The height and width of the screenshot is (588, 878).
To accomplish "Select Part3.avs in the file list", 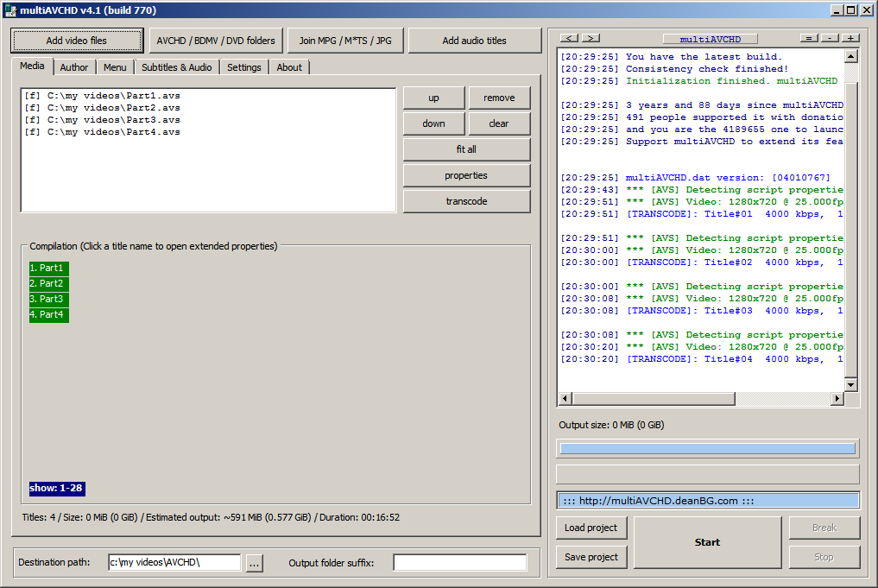I will pyautogui.click(x=102, y=120).
